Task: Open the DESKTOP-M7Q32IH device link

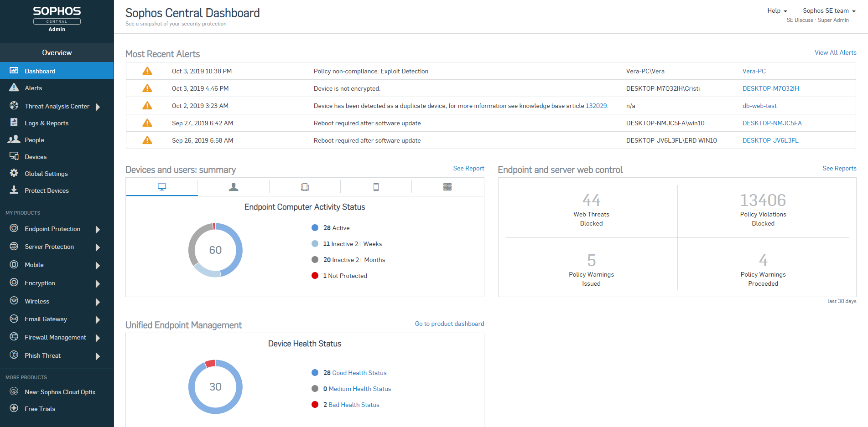Action: click(770, 88)
